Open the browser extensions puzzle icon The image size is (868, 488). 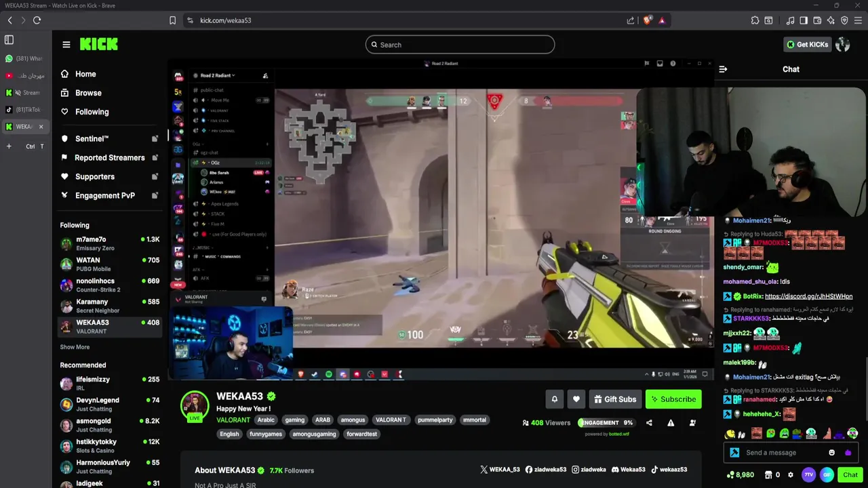tap(755, 20)
